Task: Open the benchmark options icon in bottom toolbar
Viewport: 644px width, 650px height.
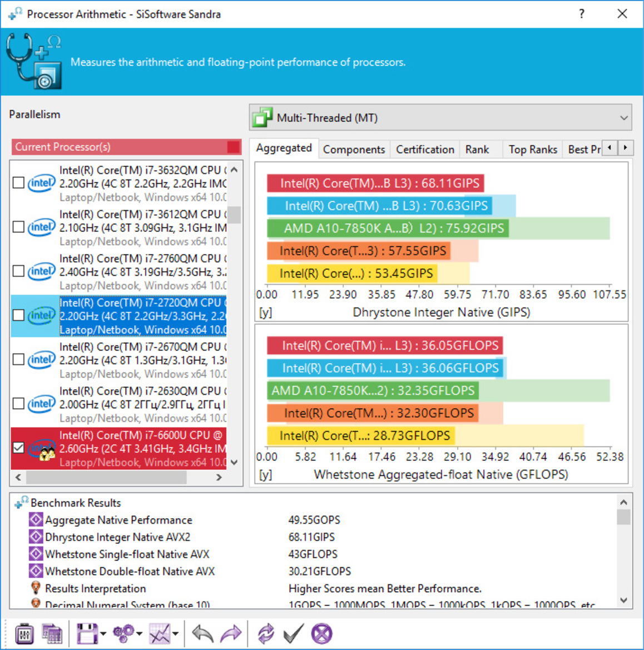Action: 24,634
